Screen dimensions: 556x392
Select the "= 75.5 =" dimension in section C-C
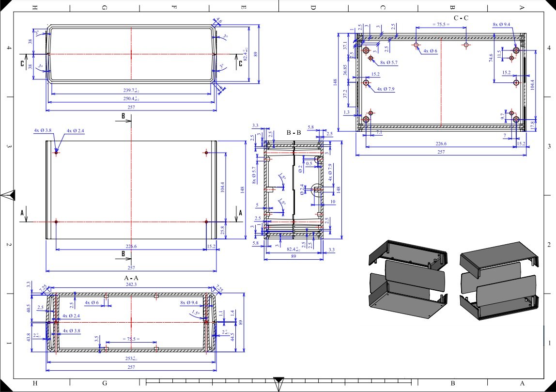pyautogui.click(x=441, y=24)
